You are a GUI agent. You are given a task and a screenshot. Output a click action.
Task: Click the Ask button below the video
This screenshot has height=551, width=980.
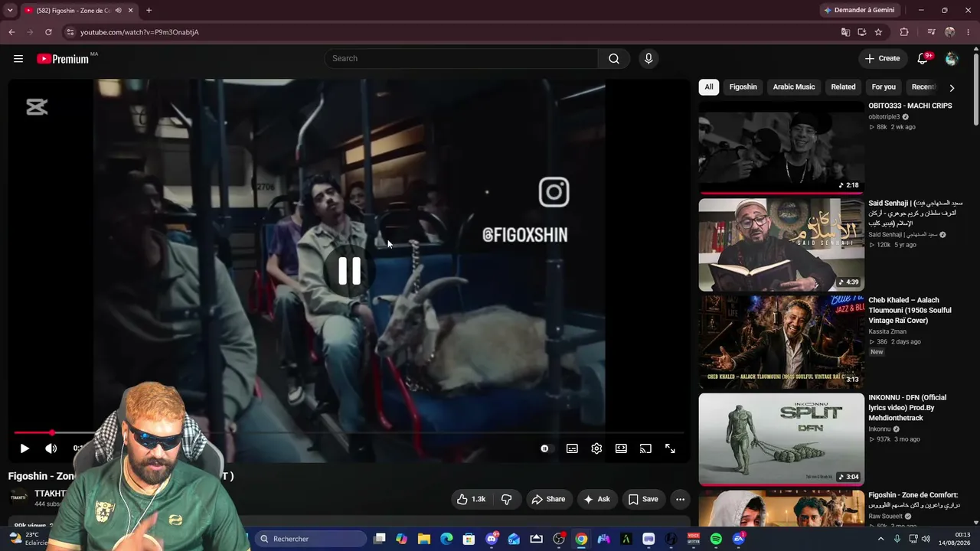click(x=597, y=500)
